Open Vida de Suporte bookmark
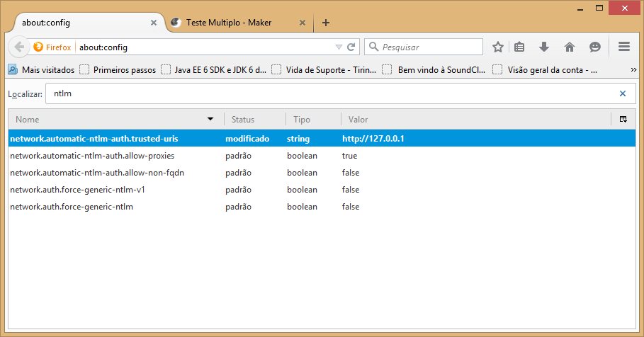The width and height of the screenshot is (644, 337). 324,70
